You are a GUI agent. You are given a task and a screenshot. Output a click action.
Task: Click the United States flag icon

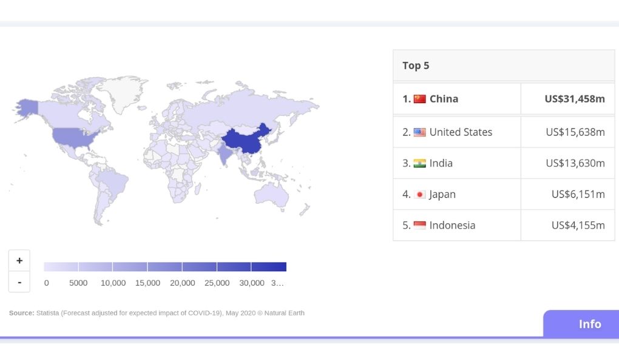(x=419, y=132)
